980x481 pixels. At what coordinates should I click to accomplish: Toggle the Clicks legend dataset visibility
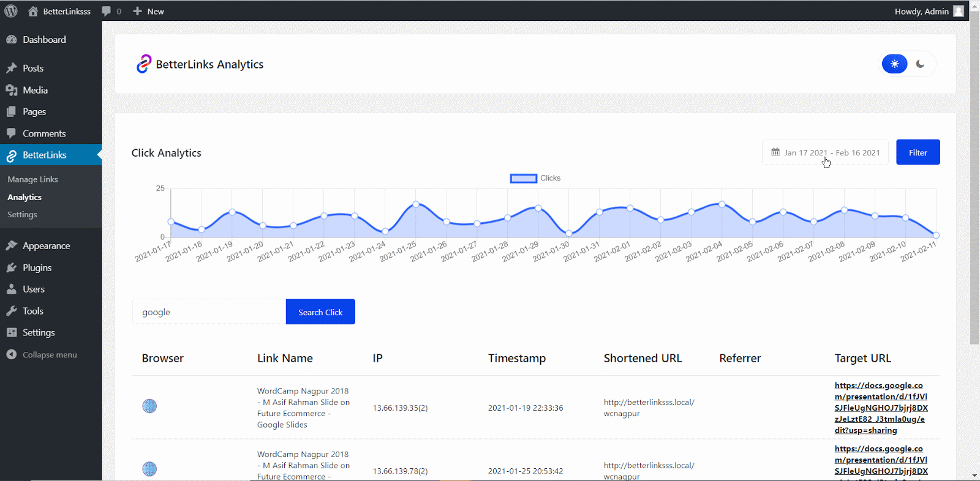(x=524, y=178)
